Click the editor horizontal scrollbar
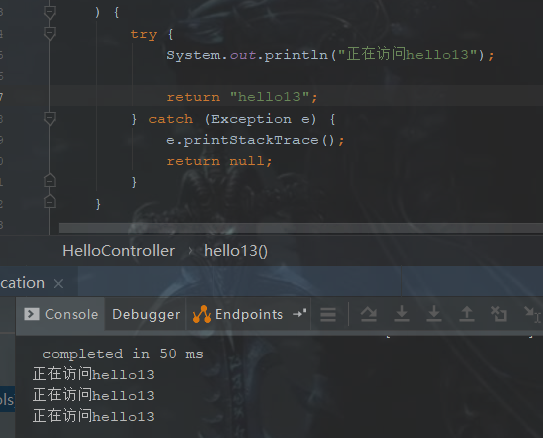This screenshot has height=438, width=543. [x=301, y=228]
